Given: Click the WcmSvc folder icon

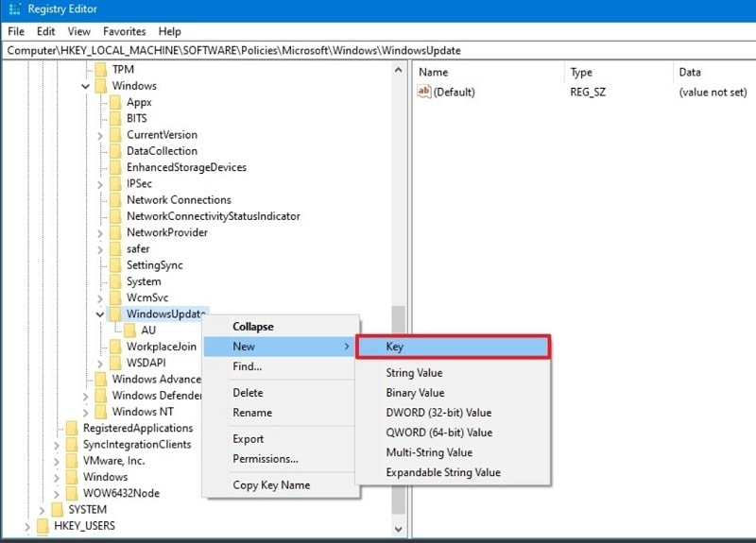Looking at the screenshot, I should click(x=115, y=297).
